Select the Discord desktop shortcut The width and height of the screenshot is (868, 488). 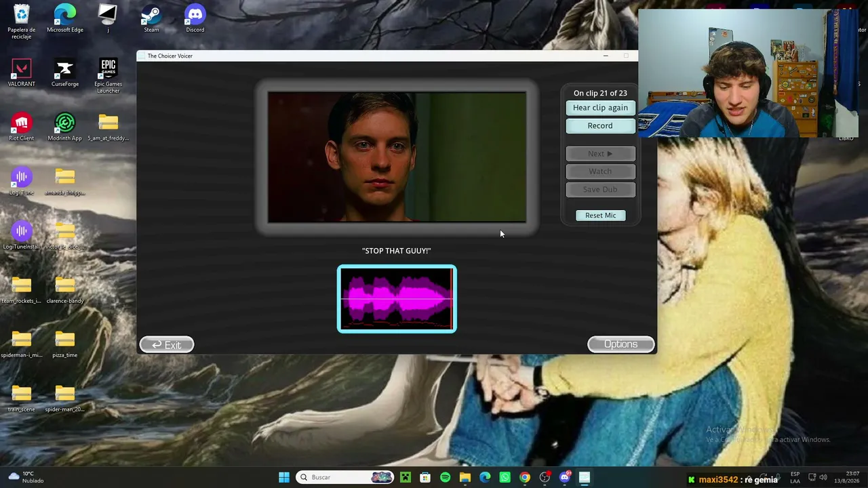pyautogui.click(x=195, y=18)
